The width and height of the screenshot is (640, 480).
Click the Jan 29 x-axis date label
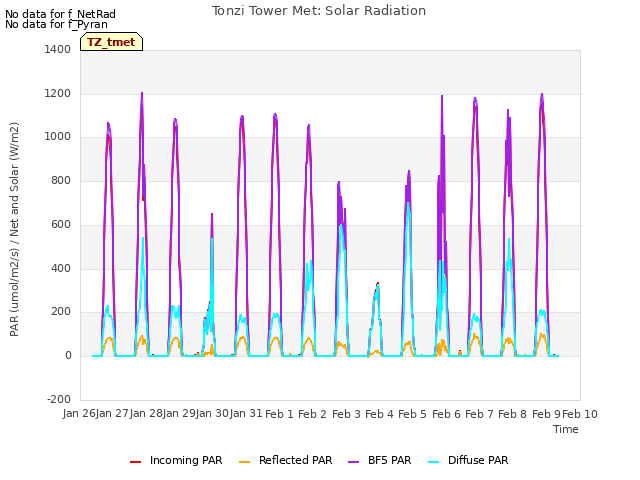179,414
